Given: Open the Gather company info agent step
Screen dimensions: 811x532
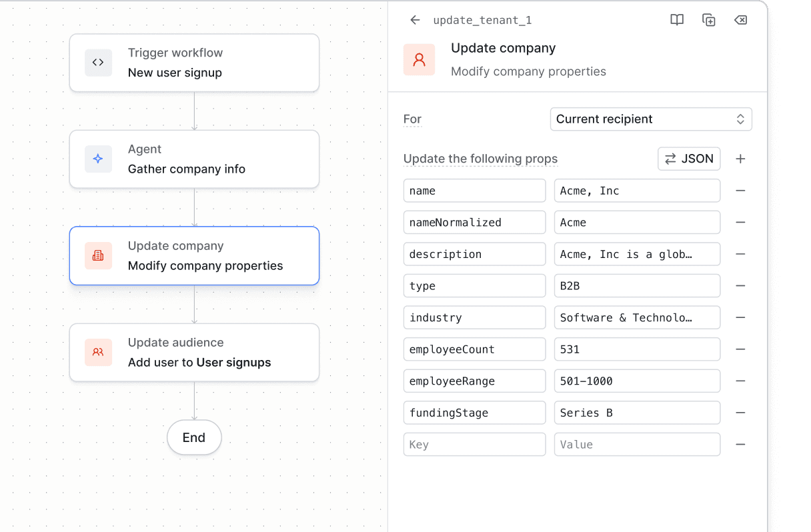Looking at the screenshot, I should [194, 159].
